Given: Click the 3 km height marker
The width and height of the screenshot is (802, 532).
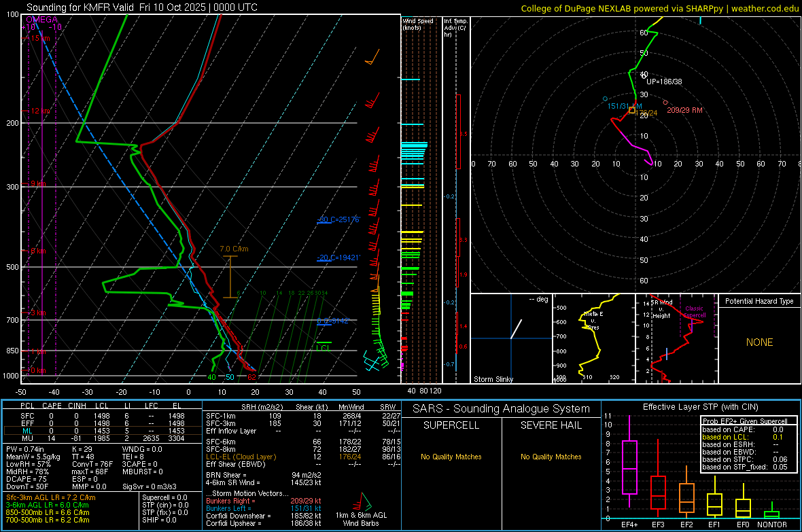Looking at the screenshot, I should point(38,313).
